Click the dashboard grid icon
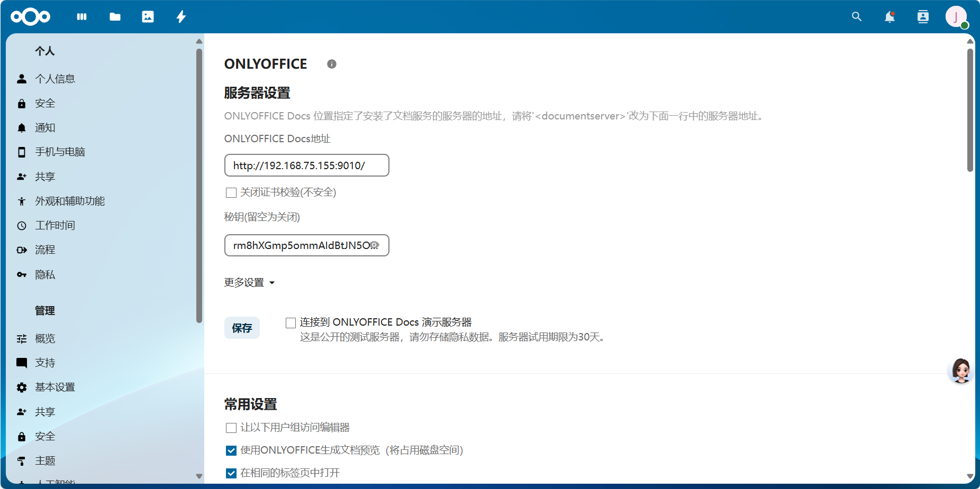Image resolution: width=980 pixels, height=489 pixels. 81,16
